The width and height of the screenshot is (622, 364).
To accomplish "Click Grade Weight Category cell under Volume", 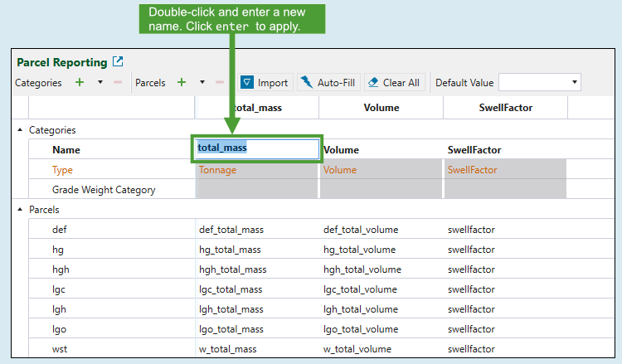I will coord(381,189).
